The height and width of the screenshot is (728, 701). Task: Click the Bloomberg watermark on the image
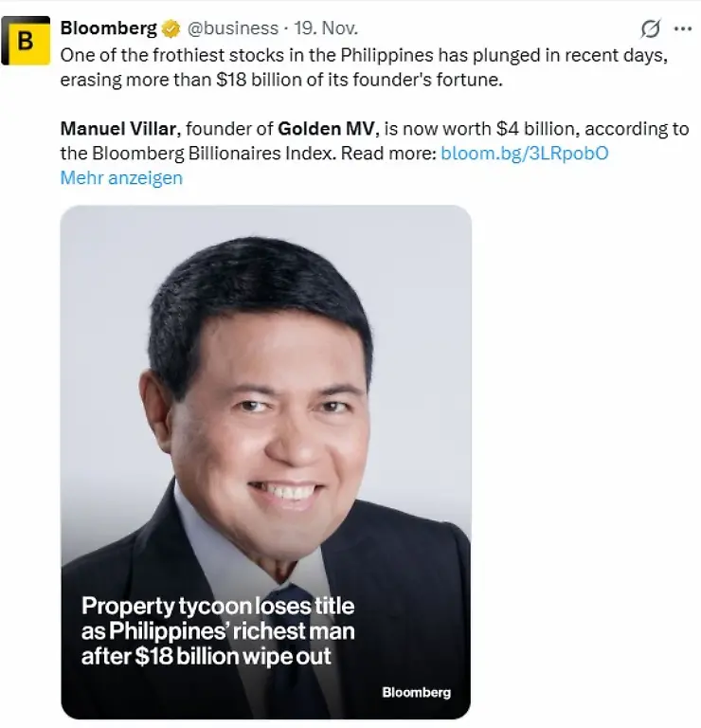(x=416, y=692)
